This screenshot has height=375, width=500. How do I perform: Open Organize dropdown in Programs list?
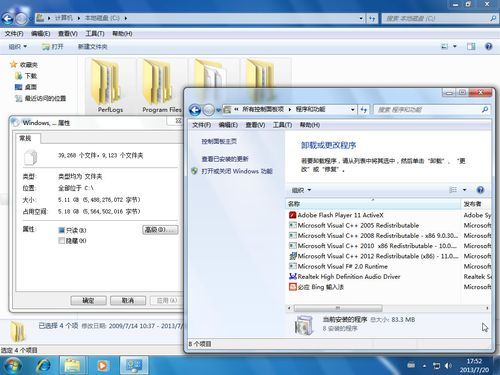(x=301, y=190)
